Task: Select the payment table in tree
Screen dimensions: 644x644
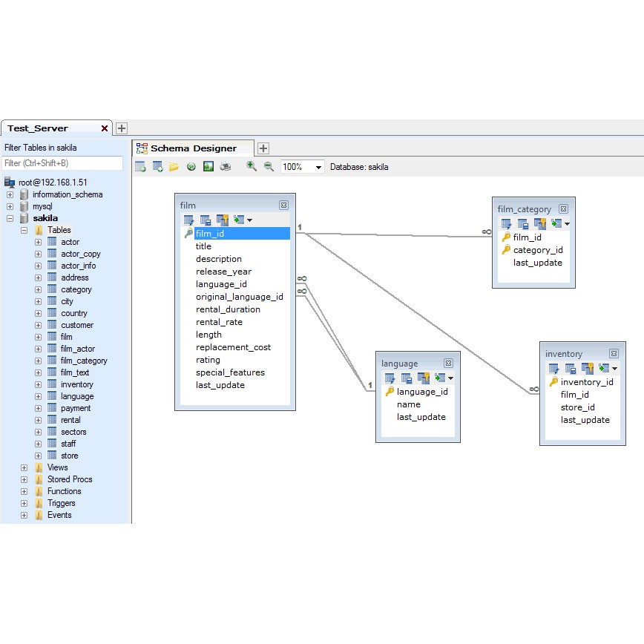Action: (76, 408)
